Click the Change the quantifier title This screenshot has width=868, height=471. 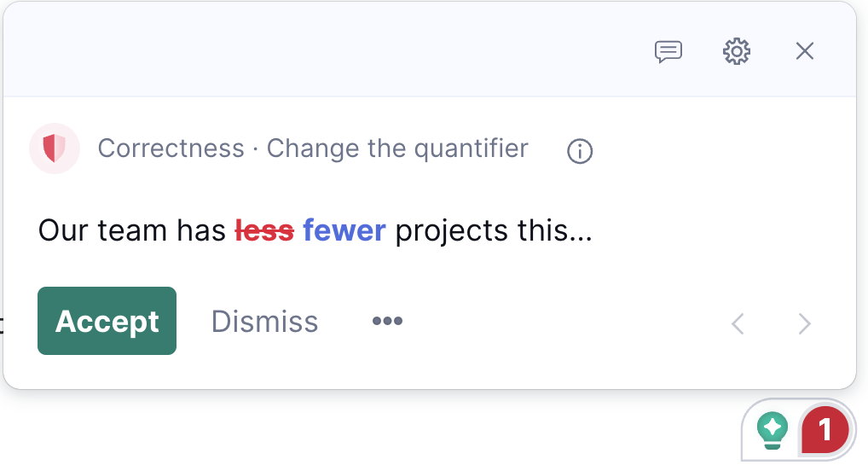coord(397,148)
